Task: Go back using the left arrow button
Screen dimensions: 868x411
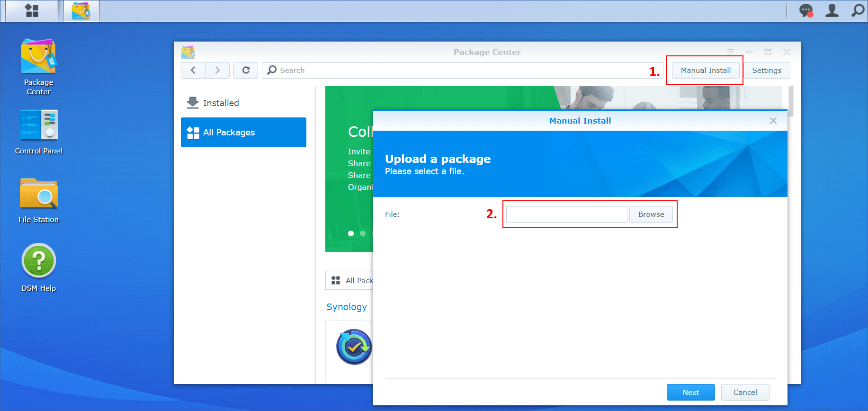Action: point(193,70)
